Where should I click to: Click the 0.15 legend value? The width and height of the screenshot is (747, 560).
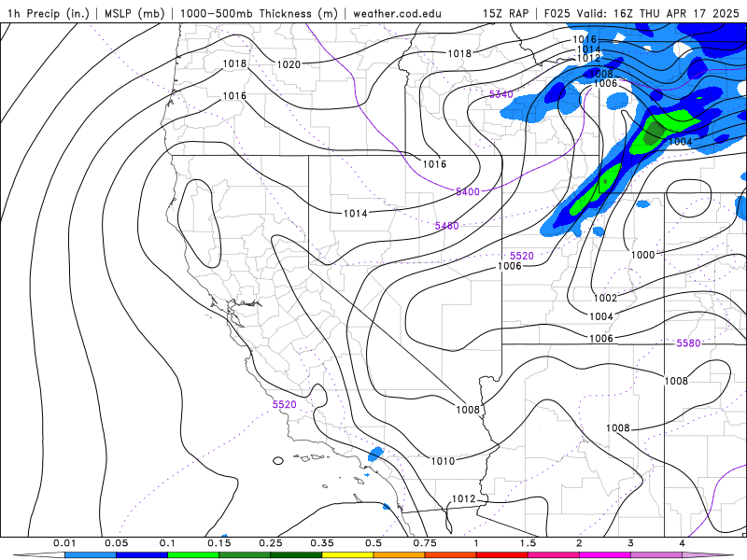pos(219,543)
